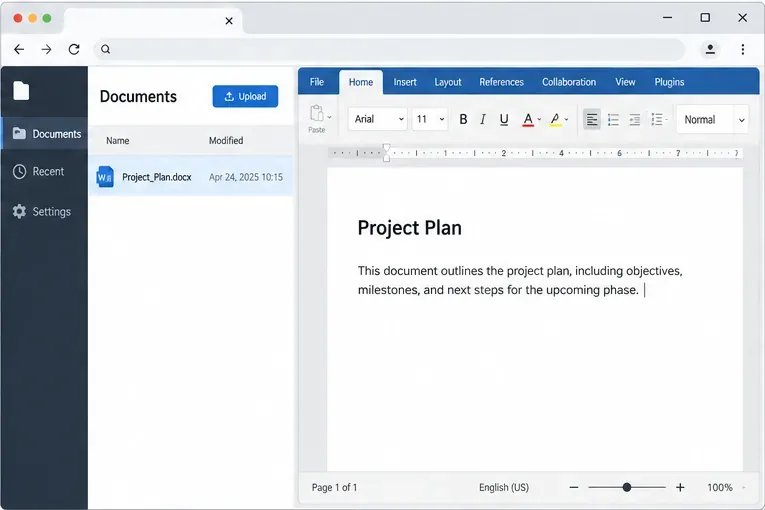Open the browser profile icon

(x=710, y=49)
